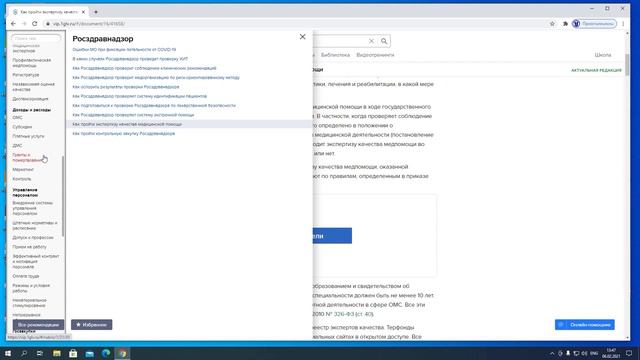Select Маркетинг in the sidebar
640x360 pixels.
tap(23, 169)
